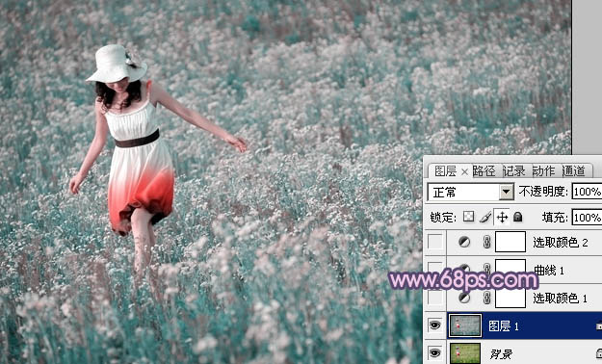Click chain link icon of 选取颜色 2

click(x=486, y=242)
